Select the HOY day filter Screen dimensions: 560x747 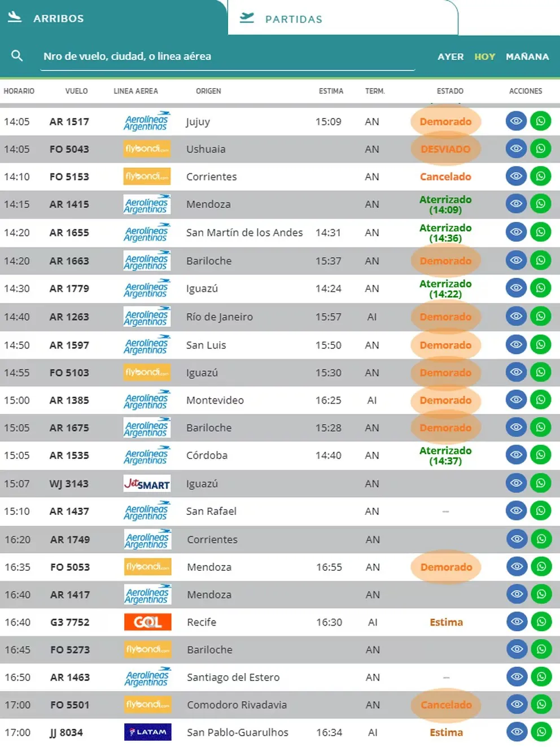coord(484,56)
